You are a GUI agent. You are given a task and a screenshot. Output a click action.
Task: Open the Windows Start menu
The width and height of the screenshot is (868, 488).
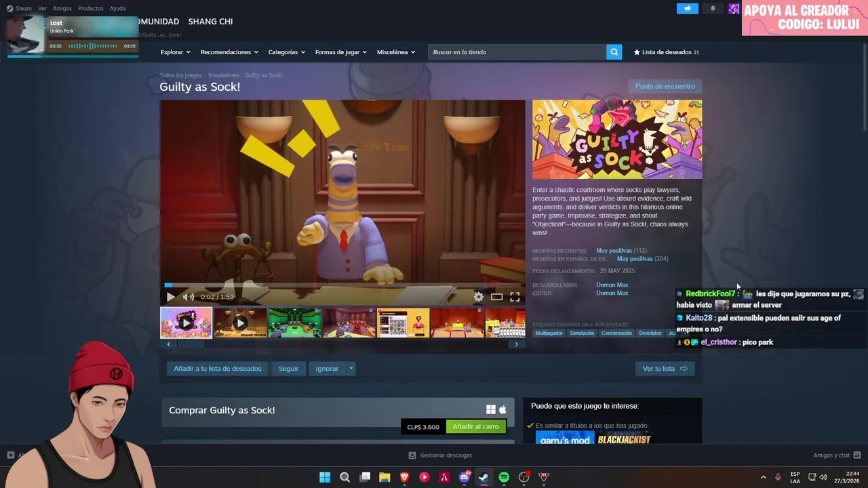tap(325, 477)
